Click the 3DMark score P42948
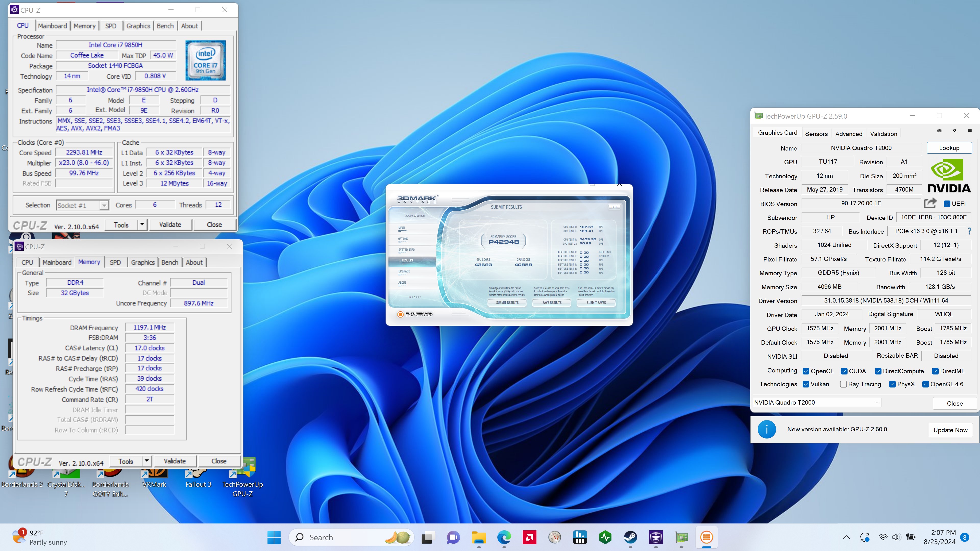Screen dimensions: 980x551 (503, 242)
